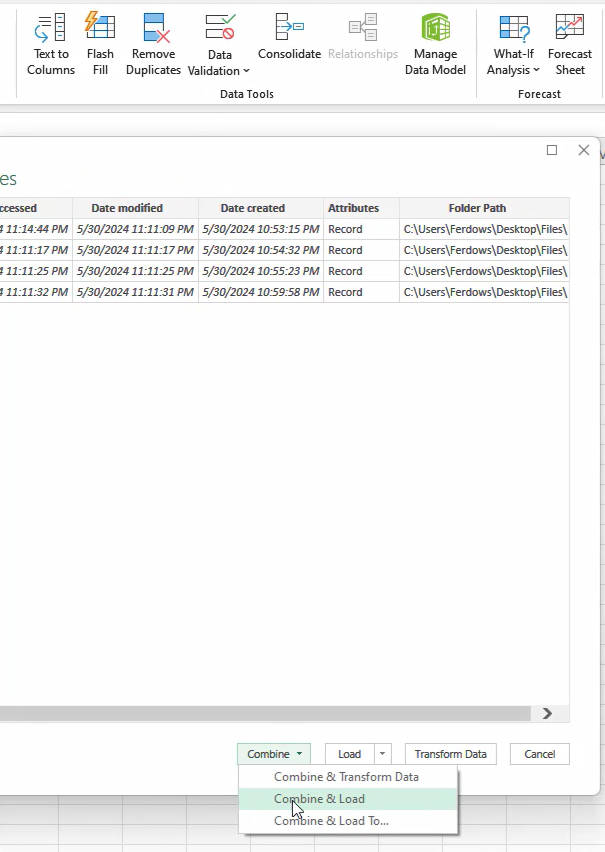Click the Load button
Image resolution: width=605 pixels, height=852 pixels.
coord(349,754)
